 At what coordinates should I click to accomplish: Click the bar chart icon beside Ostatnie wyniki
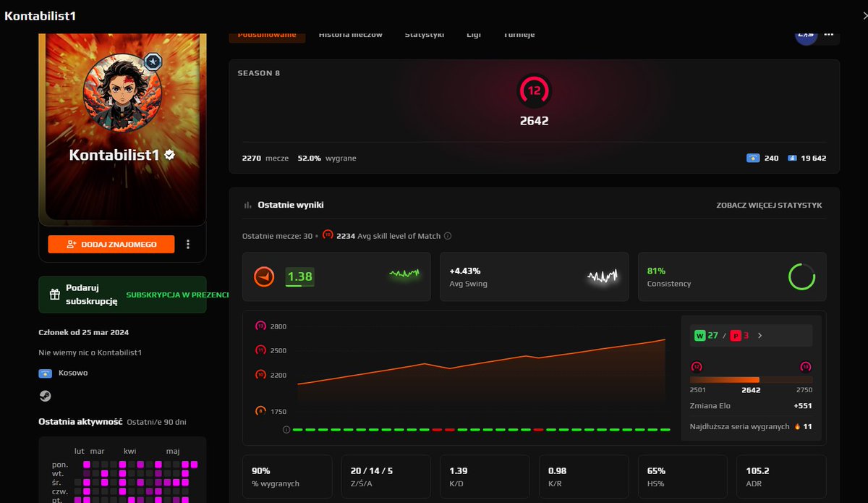point(248,206)
